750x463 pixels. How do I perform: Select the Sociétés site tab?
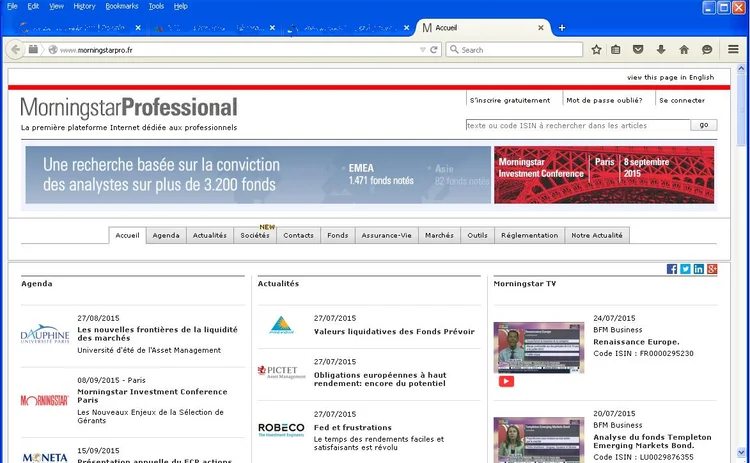coord(255,235)
